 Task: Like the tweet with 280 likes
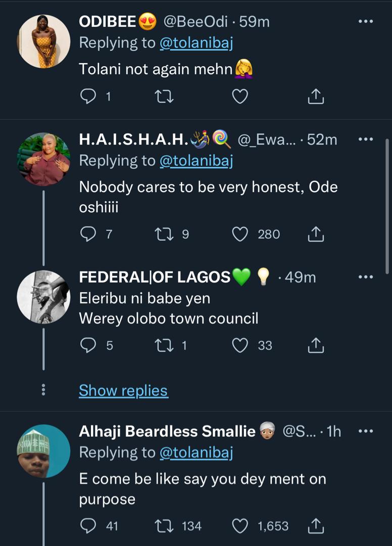[x=240, y=234]
